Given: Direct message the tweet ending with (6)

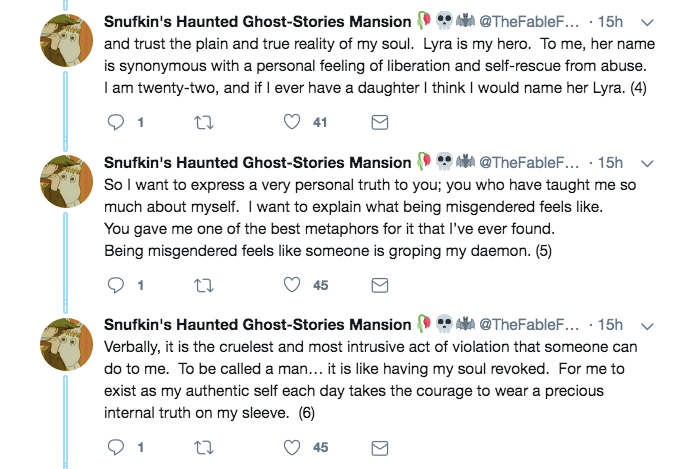Looking at the screenshot, I should [x=380, y=447].
